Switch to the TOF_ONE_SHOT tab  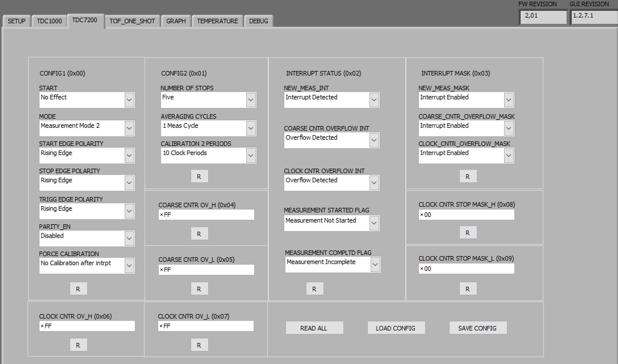(132, 21)
